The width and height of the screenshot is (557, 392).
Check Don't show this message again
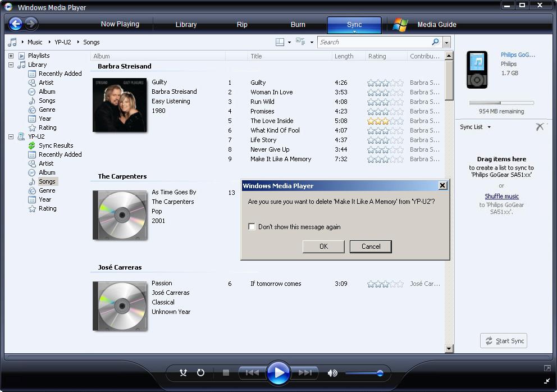pyautogui.click(x=252, y=227)
